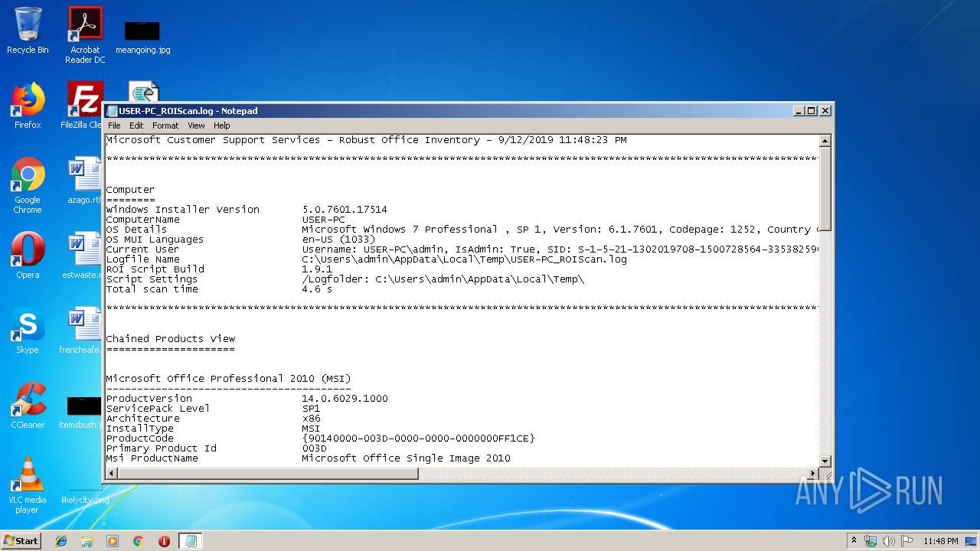The width and height of the screenshot is (980, 551).
Task: Maximize the Notepad window
Action: coord(812,111)
